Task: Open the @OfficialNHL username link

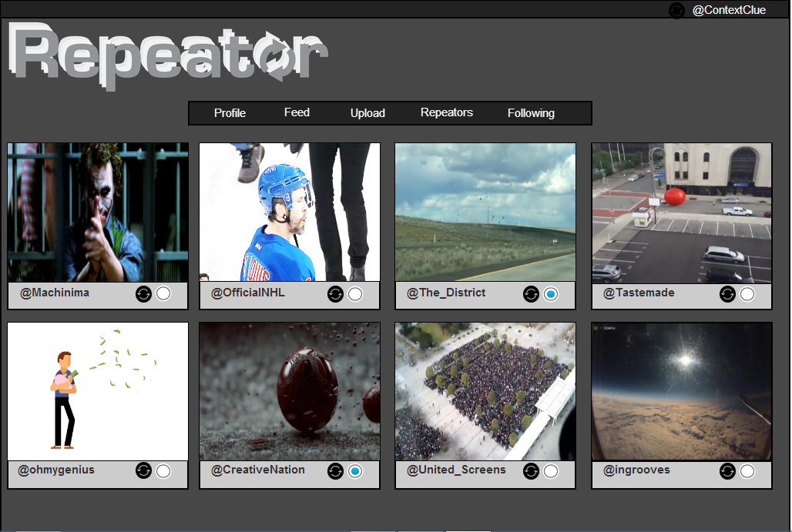Action: click(247, 293)
